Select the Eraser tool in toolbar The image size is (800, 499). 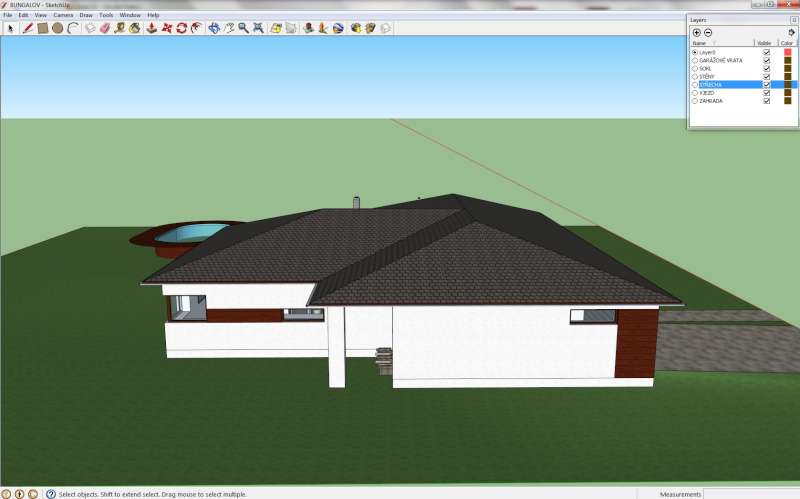pos(103,28)
